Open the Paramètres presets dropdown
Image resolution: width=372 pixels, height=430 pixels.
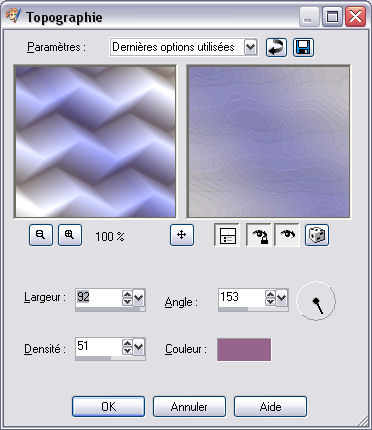click(250, 47)
